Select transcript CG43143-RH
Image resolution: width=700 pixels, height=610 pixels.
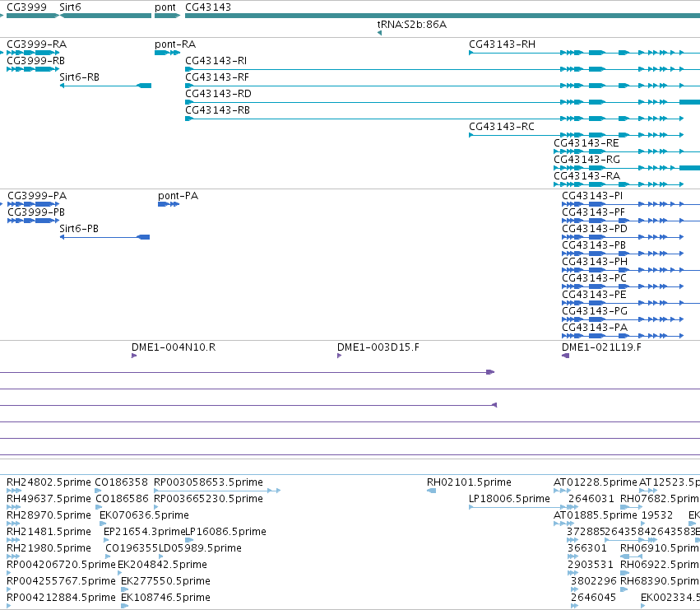tap(503, 44)
